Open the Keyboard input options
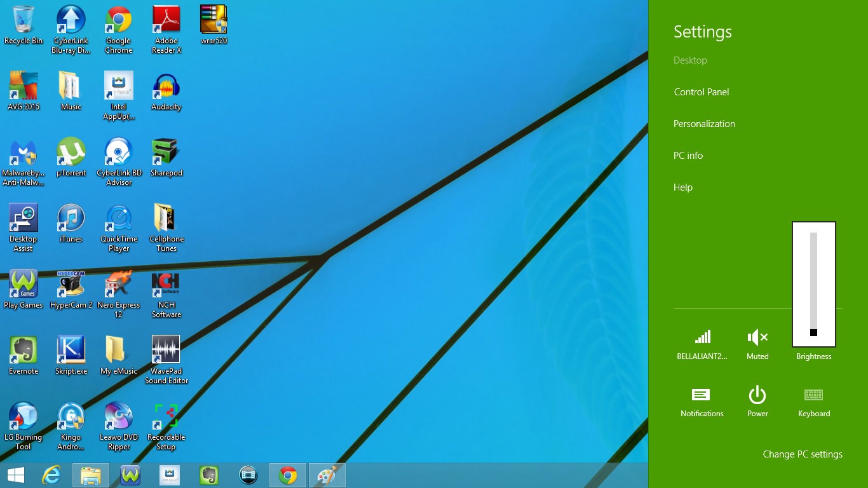The image size is (868, 488). pos(814,402)
